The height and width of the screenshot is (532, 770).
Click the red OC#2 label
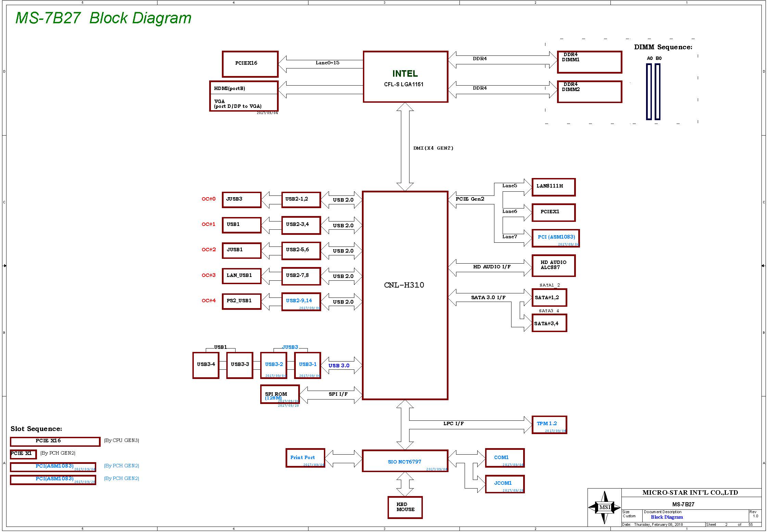pyautogui.click(x=209, y=250)
